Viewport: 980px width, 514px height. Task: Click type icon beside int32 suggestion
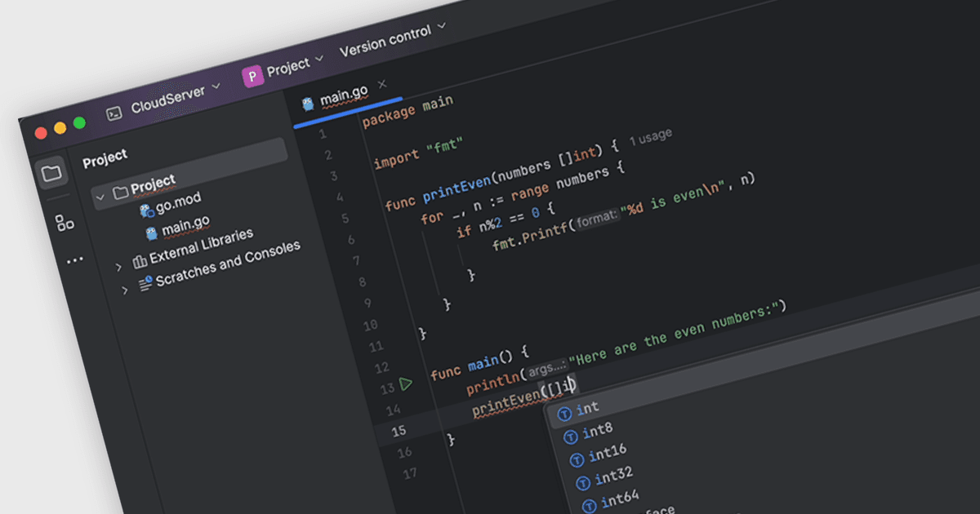point(583,481)
